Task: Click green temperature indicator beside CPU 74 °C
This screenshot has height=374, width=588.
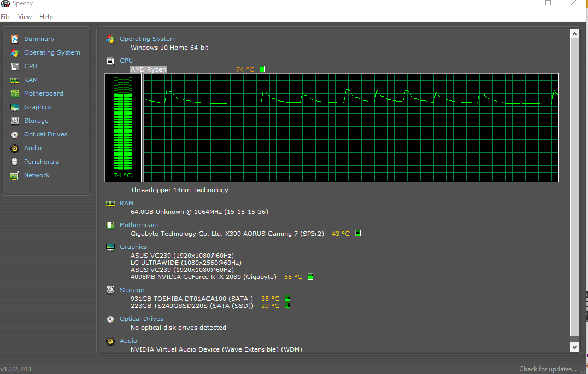Action: [x=262, y=69]
